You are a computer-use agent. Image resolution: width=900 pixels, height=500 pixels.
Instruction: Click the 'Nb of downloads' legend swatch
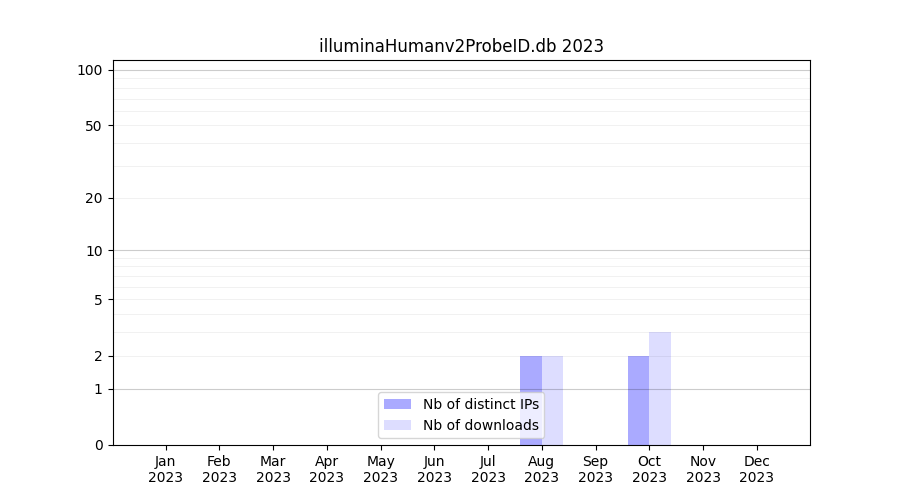[x=397, y=425]
